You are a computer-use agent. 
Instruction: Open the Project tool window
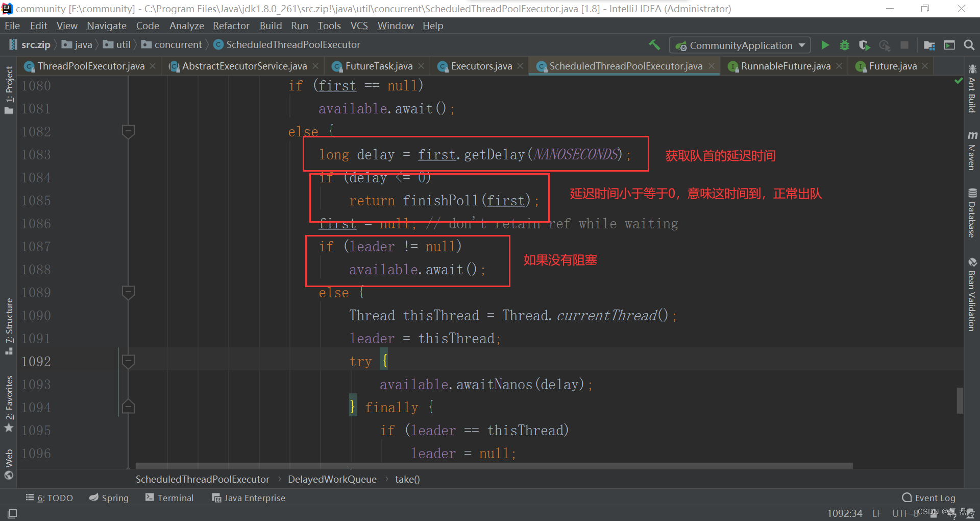coord(9,90)
